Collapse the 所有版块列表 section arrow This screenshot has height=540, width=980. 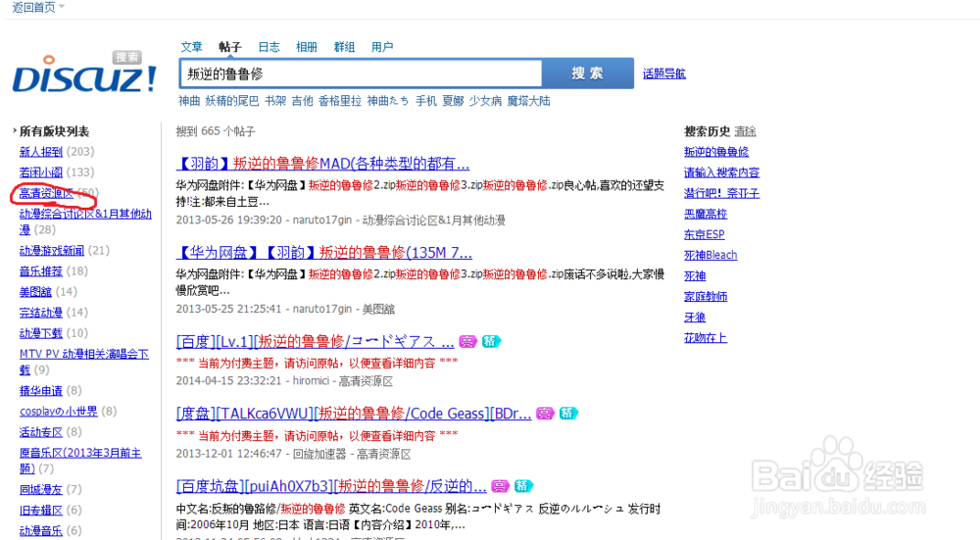15,131
